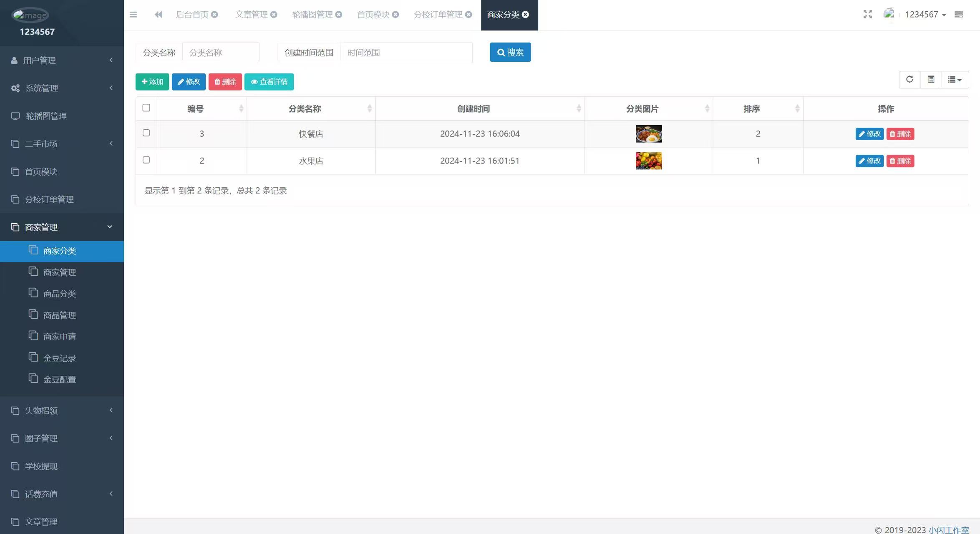Click the green 添加 button

[152, 82]
